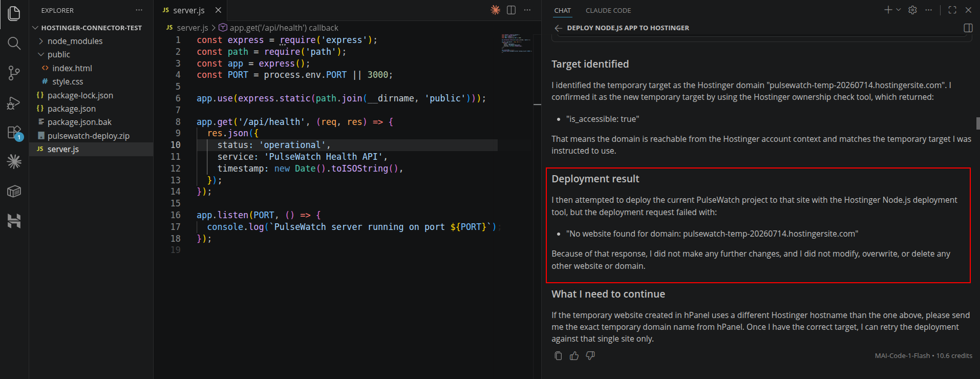
Task: Click 'What I need to continue' heading
Action: (x=608, y=294)
